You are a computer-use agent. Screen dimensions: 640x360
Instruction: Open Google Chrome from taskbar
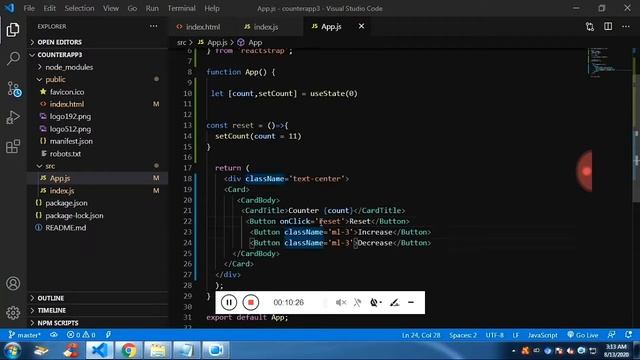[129, 350]
